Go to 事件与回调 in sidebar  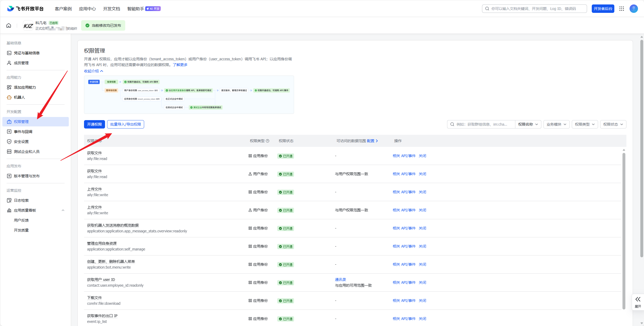[x=23, y=132]
